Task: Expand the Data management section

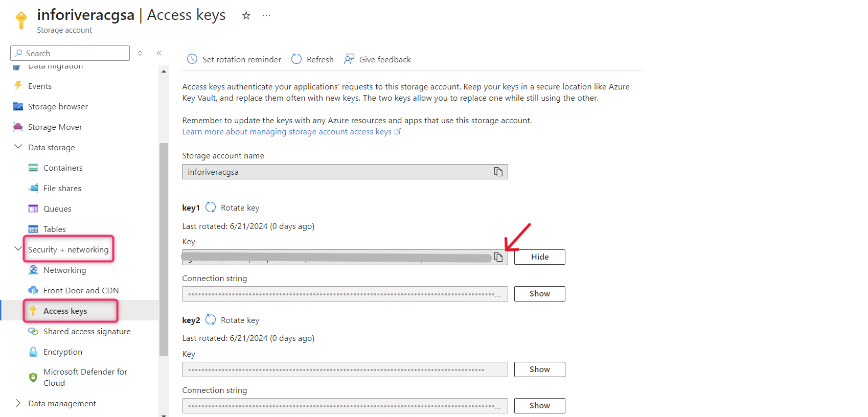Action: click(x=18, y=403)
